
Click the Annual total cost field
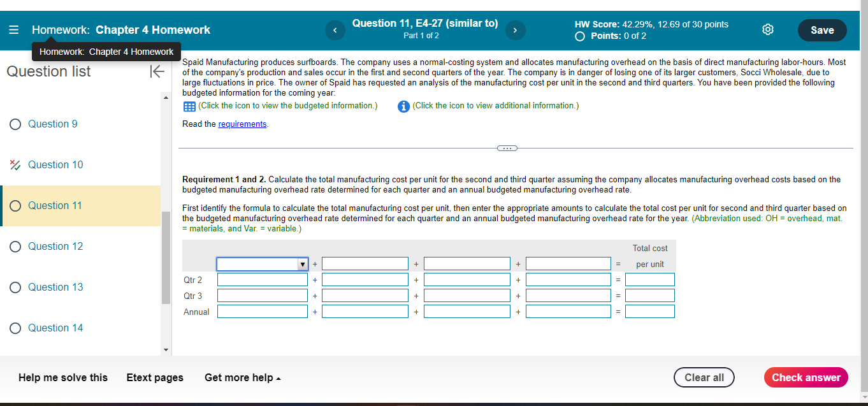tap(650, 312)
